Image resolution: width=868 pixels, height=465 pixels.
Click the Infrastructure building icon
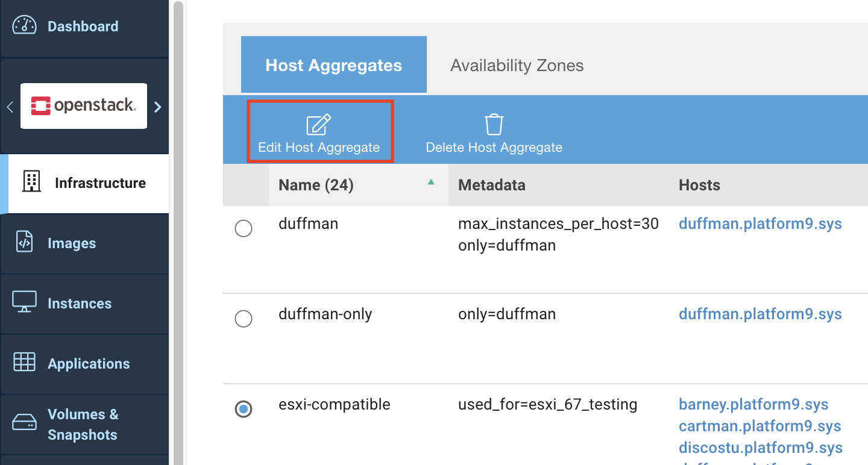[31, 182]
